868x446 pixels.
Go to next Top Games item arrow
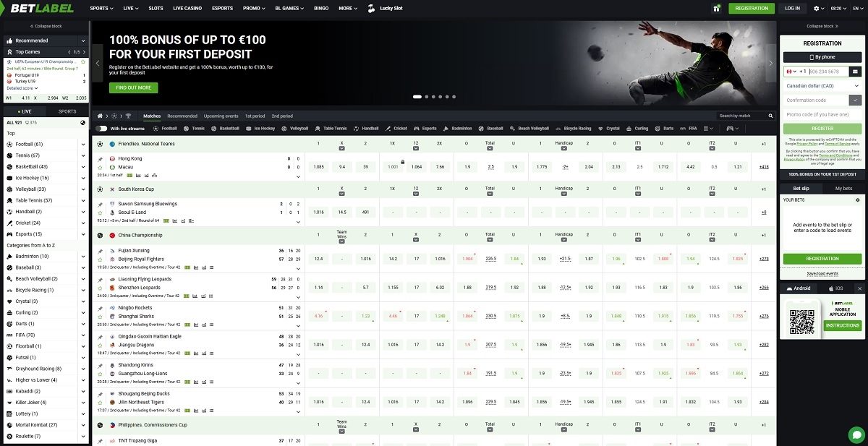[84, 52]
